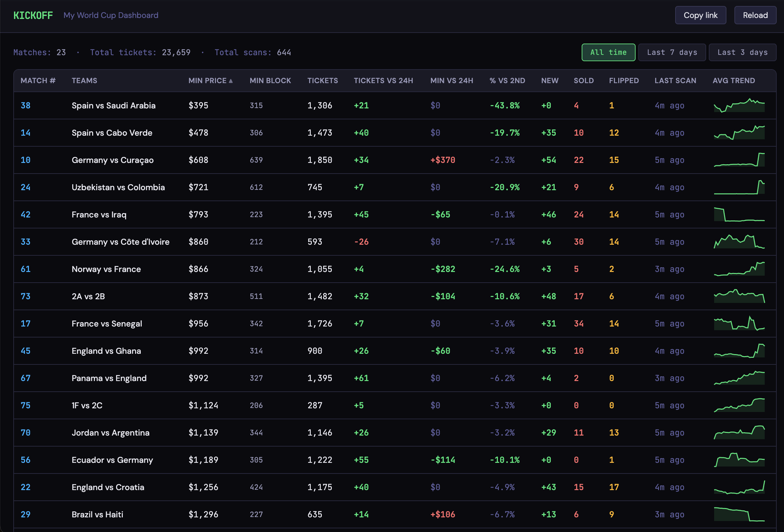This screenshot has width=784, height=532.
Task: Switch to Last 3 days view
Action: coord(742,52)
